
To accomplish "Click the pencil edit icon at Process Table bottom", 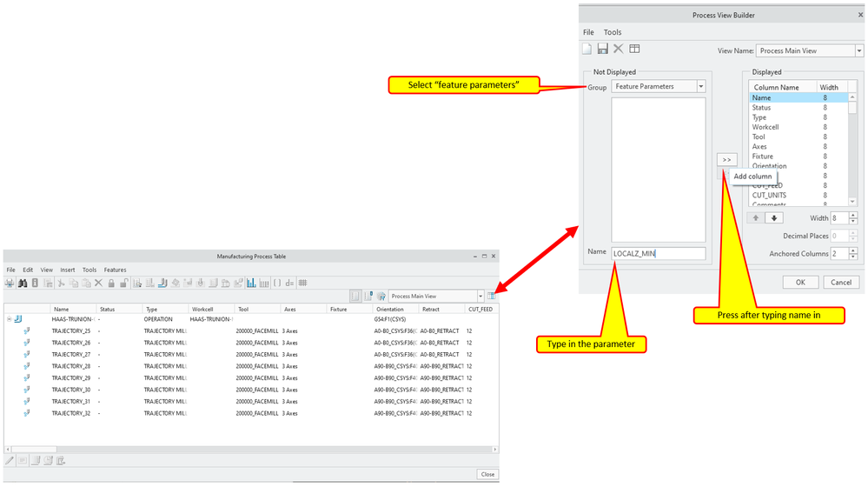I will pos(10,460).
